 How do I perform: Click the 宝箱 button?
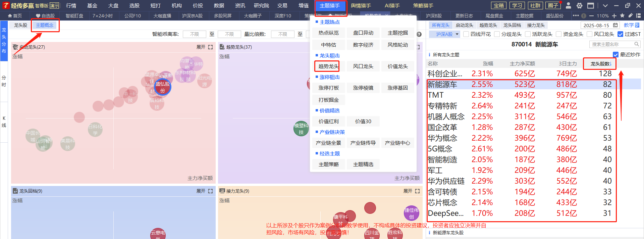coord(499,5)
